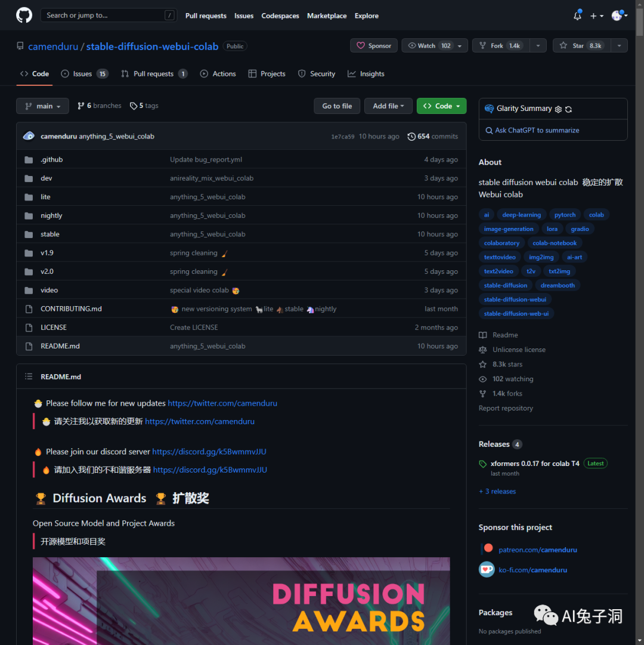644x645 pixels.
Task: Expand the Fork options dropdown arrow
Action: pyautogui.click(x=538, y=46)
